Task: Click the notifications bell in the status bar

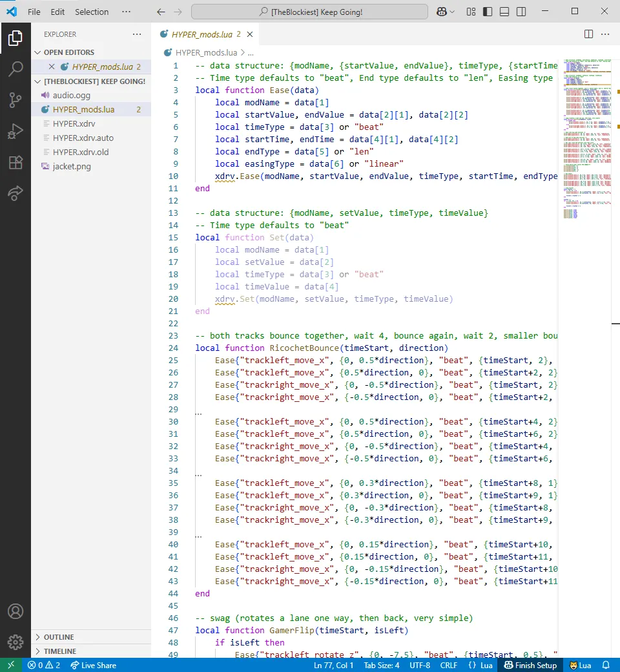Action: [606, 665]
